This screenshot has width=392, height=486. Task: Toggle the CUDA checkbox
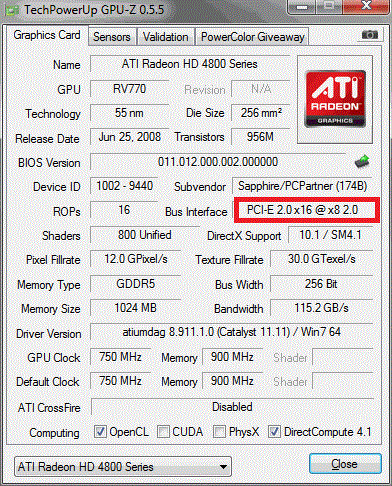[x=163, y=432]
